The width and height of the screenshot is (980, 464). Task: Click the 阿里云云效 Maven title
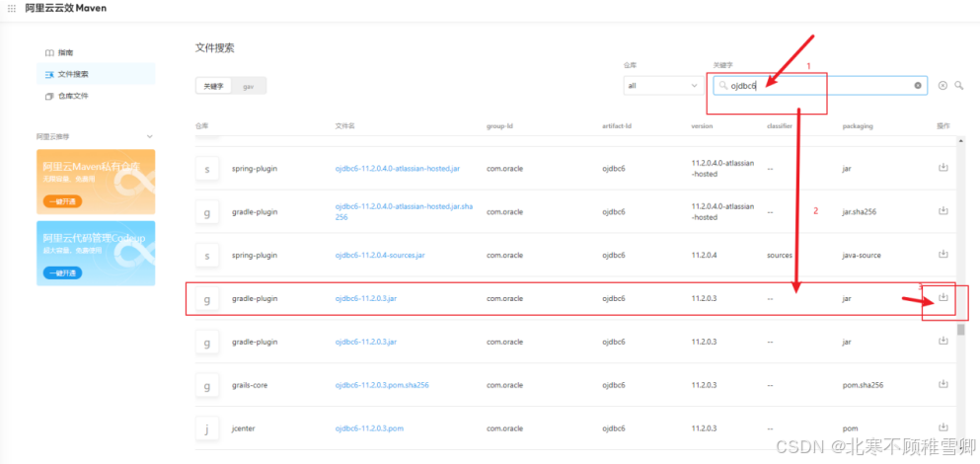(65, 9)
